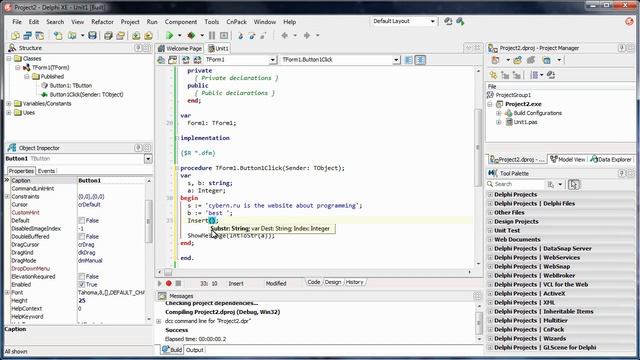Click save desktop layout icon
640x360 pixels.
(x=448, y=21)
